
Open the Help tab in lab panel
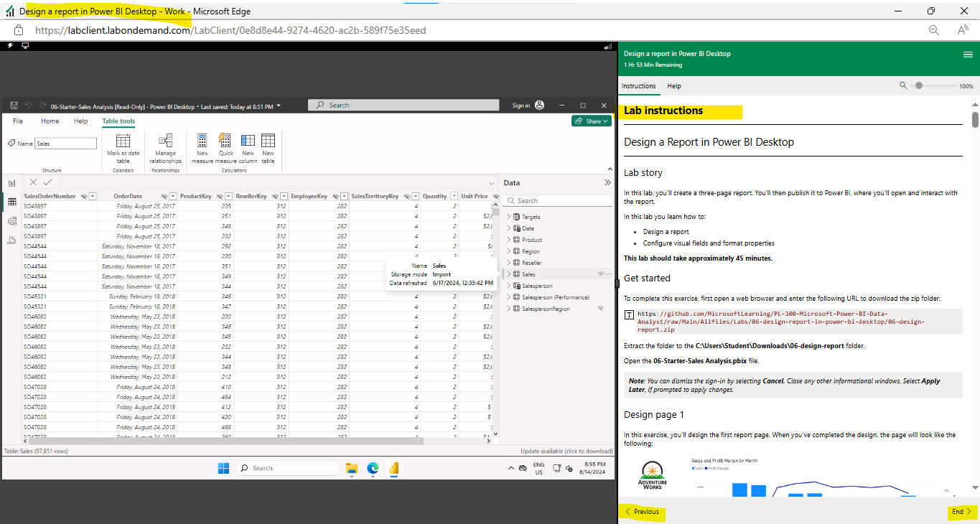click(674, 86)
